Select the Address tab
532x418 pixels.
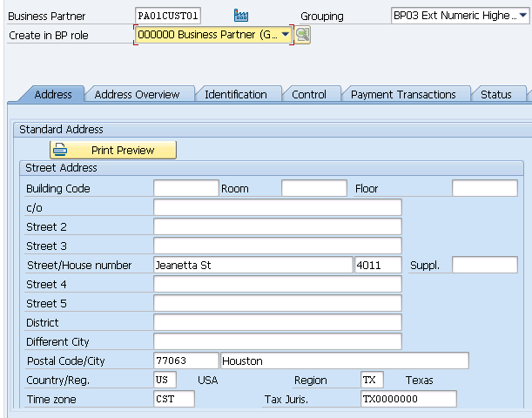pyautogui.click(x=53, y=94)
